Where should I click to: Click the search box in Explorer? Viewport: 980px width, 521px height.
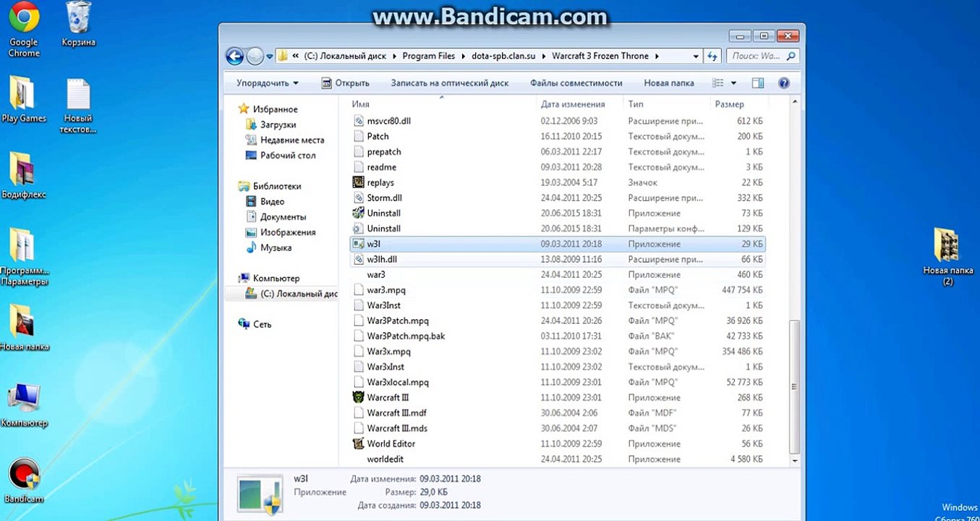(762, 56)
